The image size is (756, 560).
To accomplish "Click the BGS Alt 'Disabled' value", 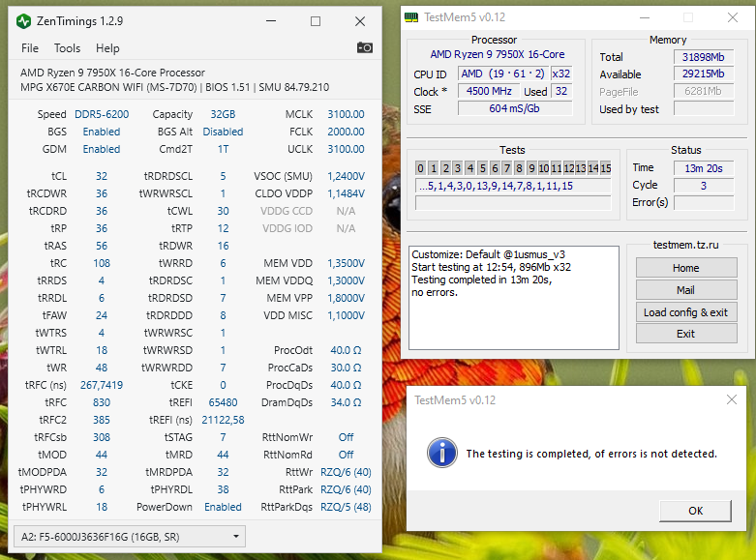I will pyautogui.click(x=223, y=132).
